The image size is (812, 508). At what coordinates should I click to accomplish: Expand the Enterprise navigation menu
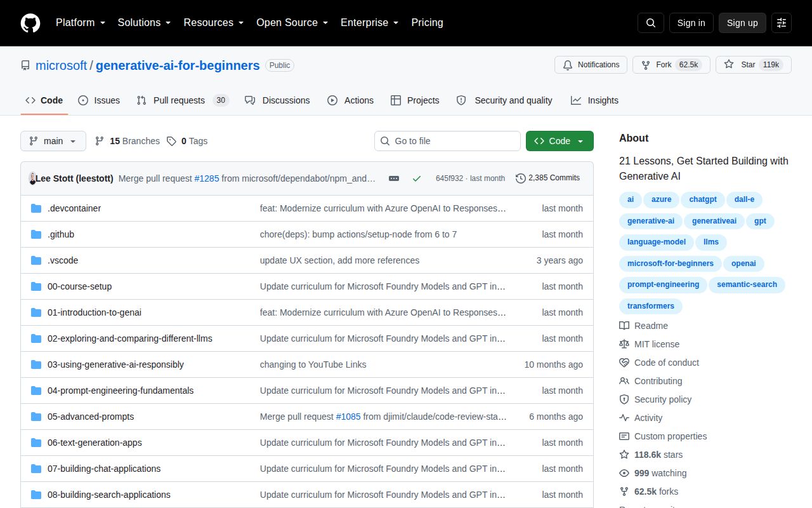click(x=370, y=23)
